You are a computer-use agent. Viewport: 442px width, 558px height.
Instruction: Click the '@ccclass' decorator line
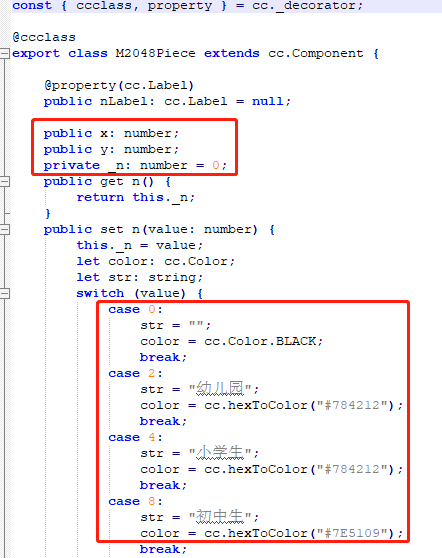[x=44, y=37]
